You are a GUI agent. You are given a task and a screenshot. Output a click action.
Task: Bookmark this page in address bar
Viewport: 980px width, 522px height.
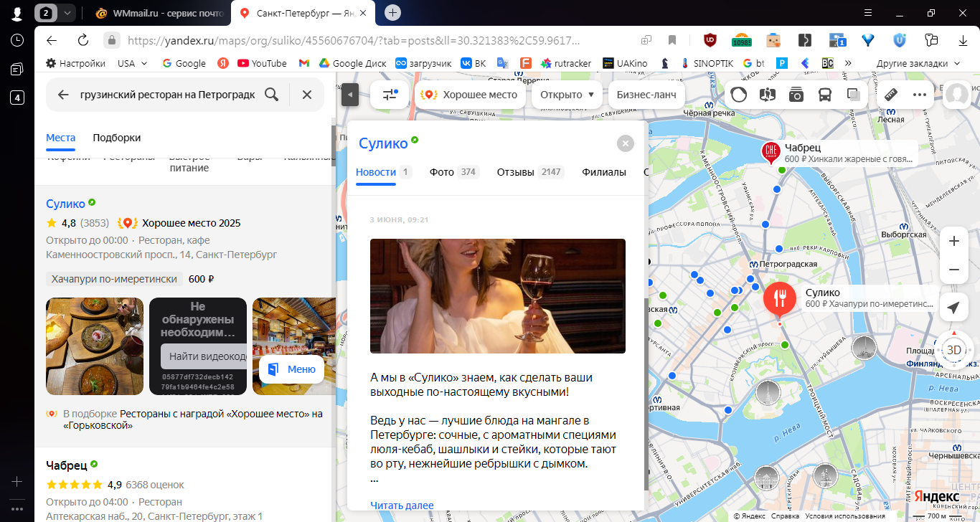(x=672, y=40)
